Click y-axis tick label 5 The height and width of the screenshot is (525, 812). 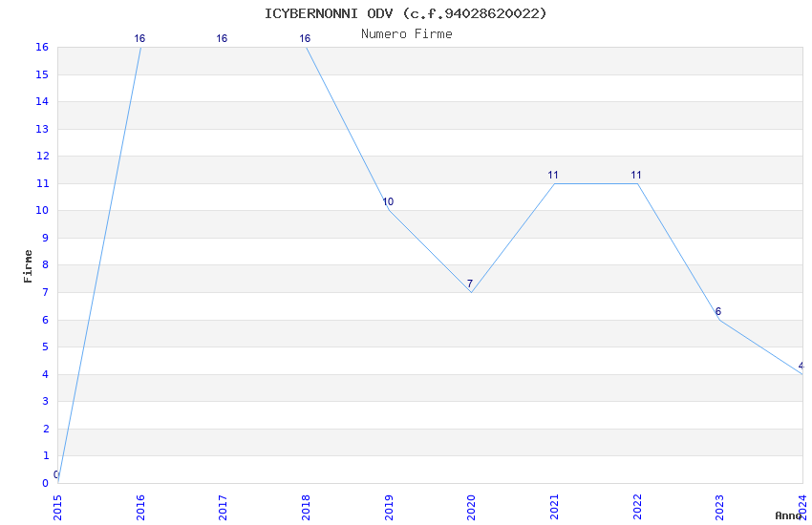(x=46, y=346)
